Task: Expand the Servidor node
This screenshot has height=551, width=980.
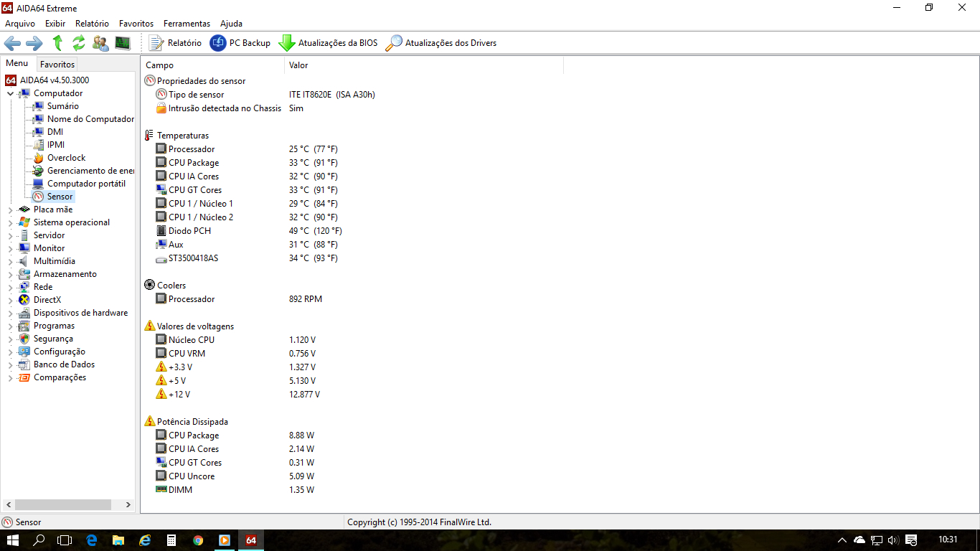Action: 10,235
